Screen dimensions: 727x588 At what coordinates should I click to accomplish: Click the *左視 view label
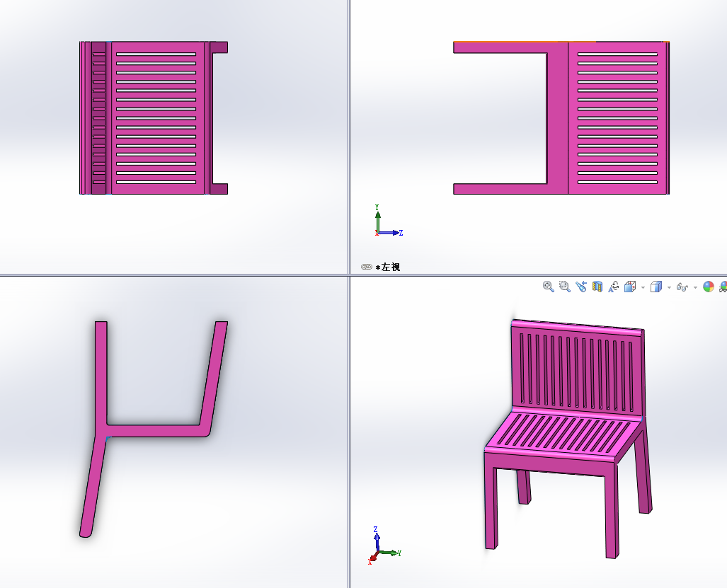(x=388, y=267)
